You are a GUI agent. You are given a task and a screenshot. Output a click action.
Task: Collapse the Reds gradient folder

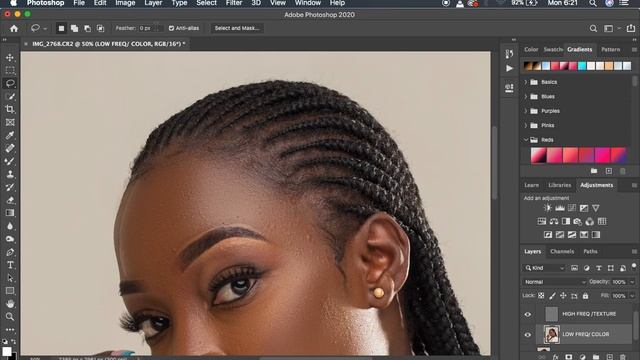[526, 140]
